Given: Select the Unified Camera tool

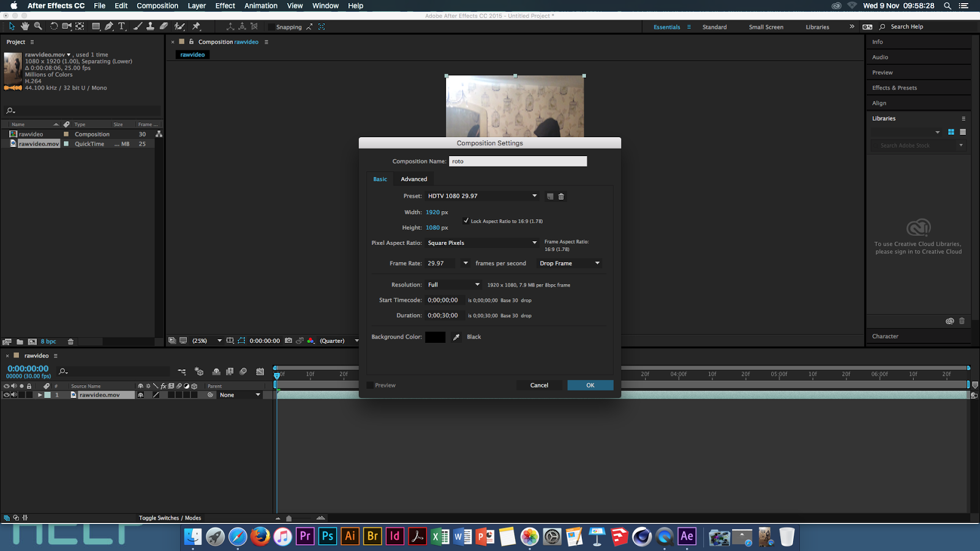Looking at the screenshot, I should pyautogui.click(x=67, y=26).
